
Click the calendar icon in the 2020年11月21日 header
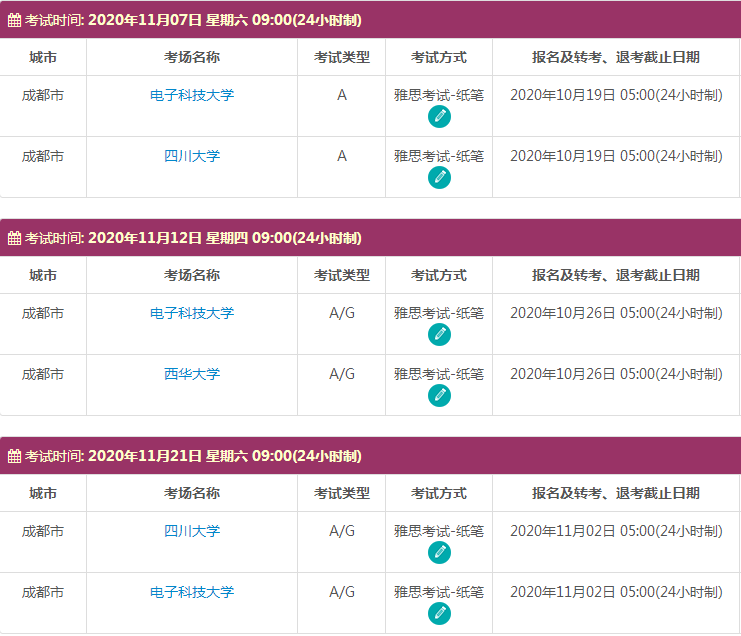(14, 456)
